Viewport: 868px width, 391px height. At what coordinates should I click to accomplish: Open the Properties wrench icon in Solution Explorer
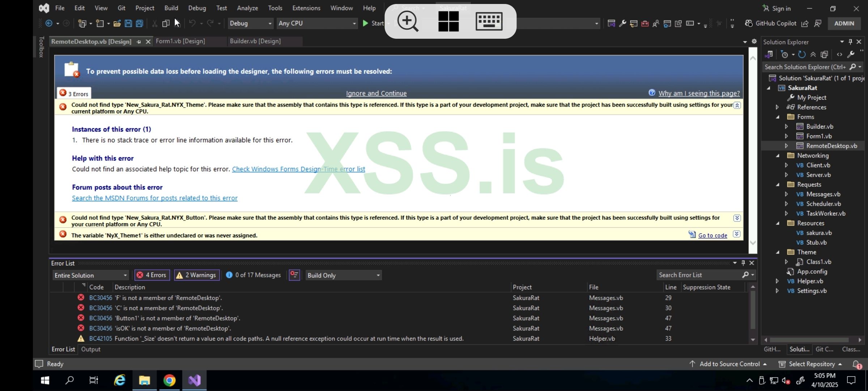tap(851, 54)
